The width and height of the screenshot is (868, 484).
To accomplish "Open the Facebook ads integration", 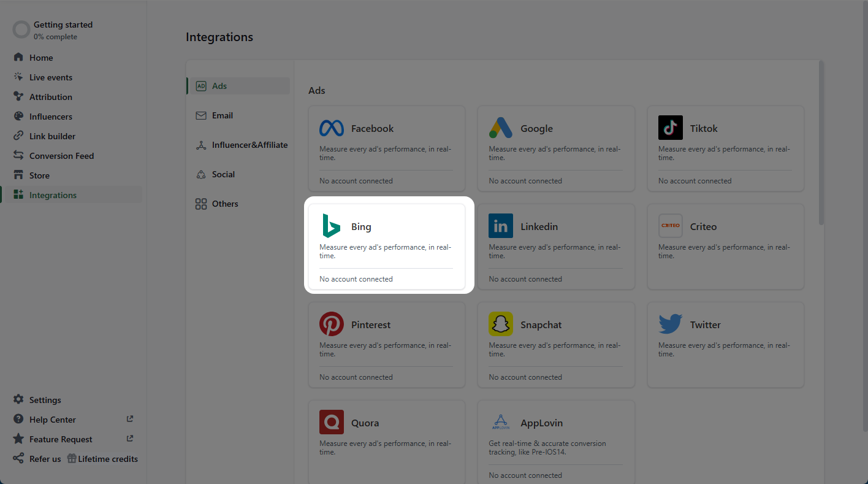I will 331,128.
